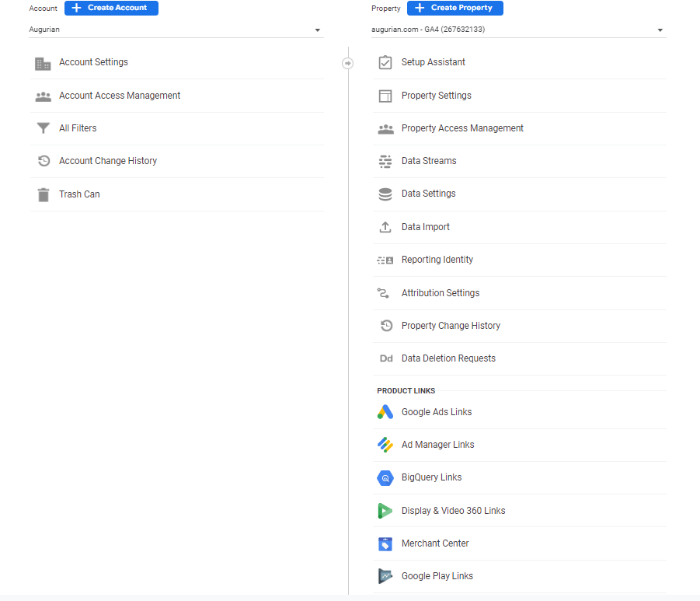The height and width of the screenshot is (601, 700).
Task: Click the Trash Can bin icon
Action: pyautogui.click(x=44, y=194)
